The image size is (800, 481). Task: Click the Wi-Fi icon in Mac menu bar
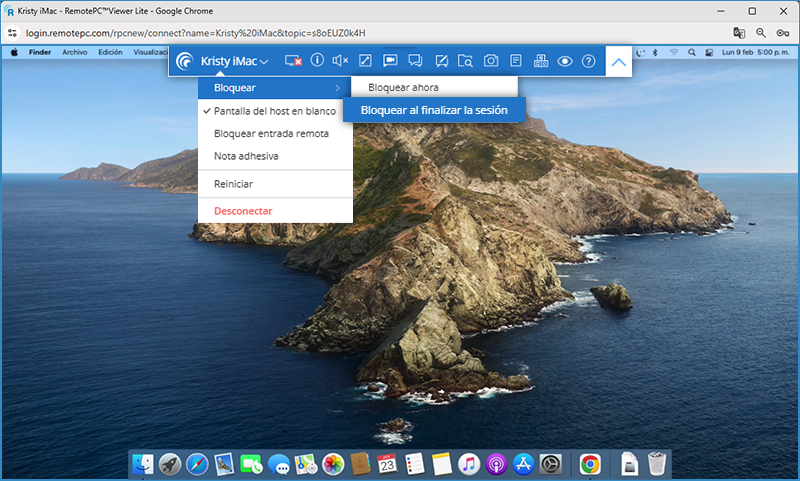point(673,52)
